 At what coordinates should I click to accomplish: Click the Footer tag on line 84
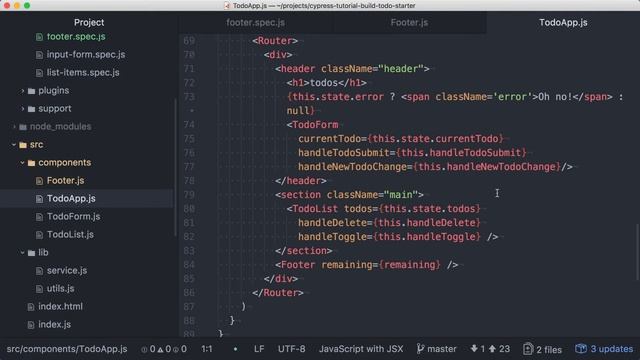pyautogui.click(x=298, y=265)
